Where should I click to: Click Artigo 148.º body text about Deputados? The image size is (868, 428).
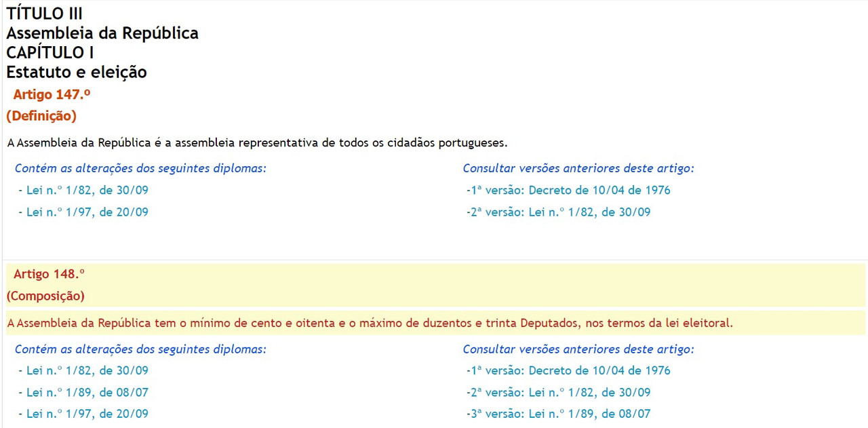pos(370,323)
